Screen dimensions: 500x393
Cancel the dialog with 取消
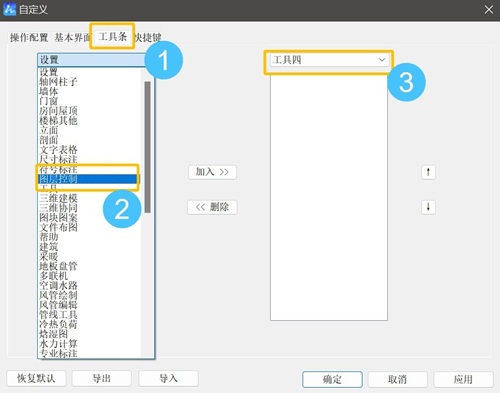pyautogui.click(x=397, y=379)
